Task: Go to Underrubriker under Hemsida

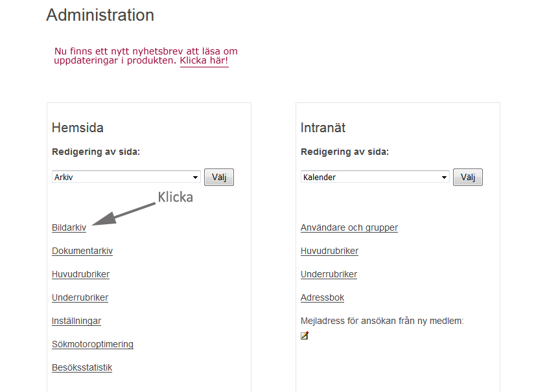Action: pyautogui.click(x=80, y=298)
